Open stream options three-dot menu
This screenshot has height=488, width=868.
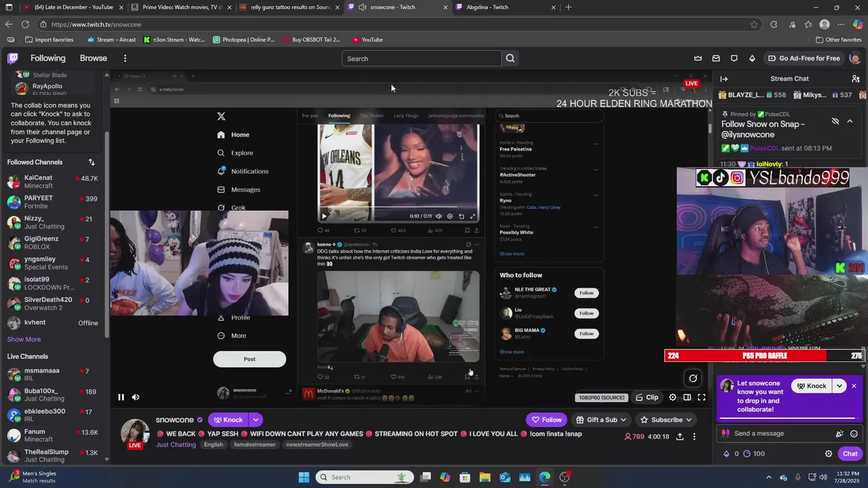[x=694, y=436]
